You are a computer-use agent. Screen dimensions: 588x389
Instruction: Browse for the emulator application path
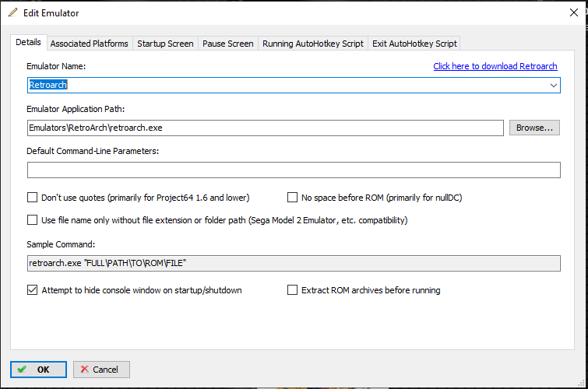534,128
